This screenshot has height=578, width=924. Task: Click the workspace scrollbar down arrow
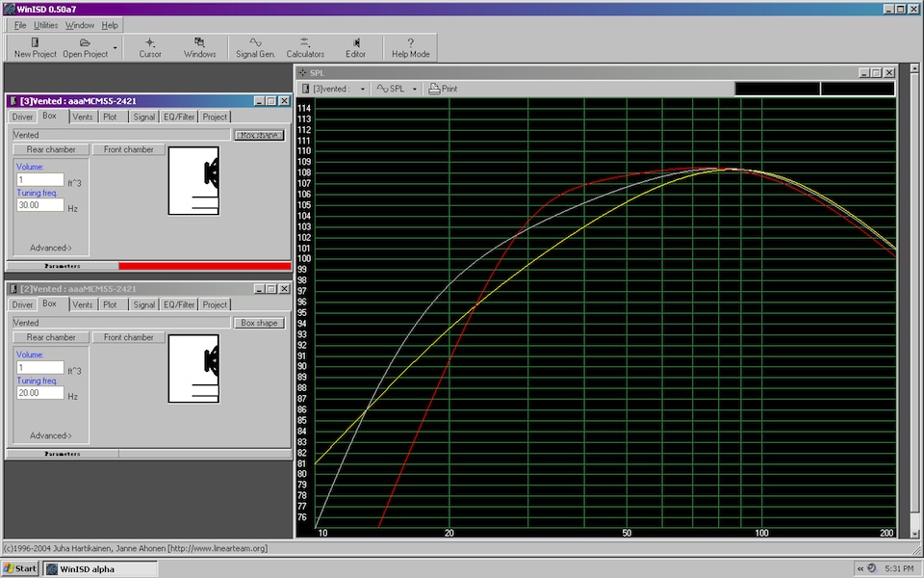click(x=914, y=534)
